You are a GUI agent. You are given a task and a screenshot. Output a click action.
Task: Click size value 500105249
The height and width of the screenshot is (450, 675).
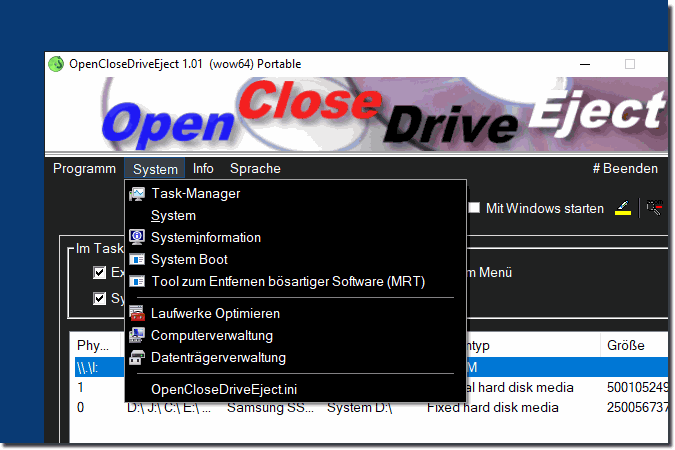[637, 388]
